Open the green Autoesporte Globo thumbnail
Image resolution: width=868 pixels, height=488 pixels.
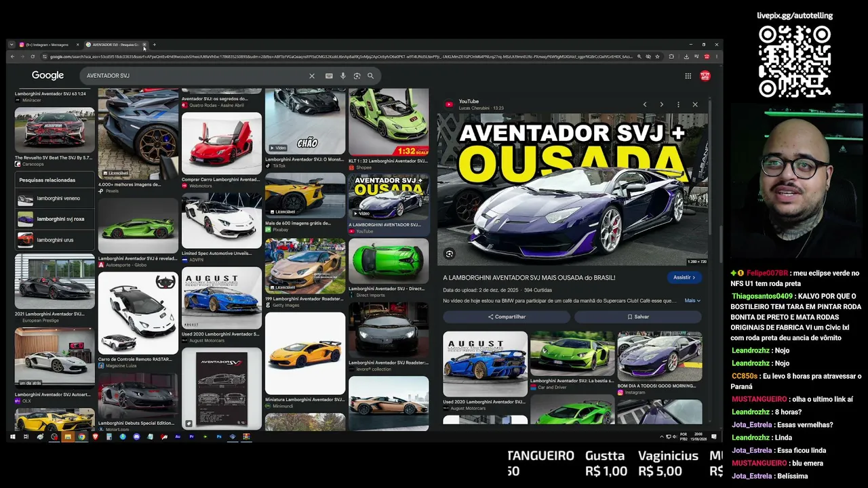pos(138,225)
